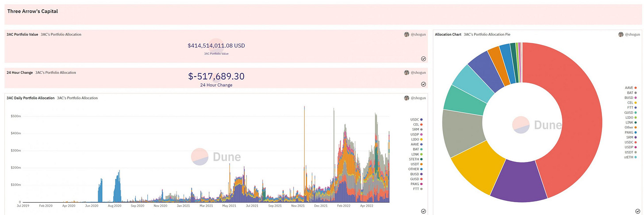Open the 3AC Portfolio Value panel title
The width and height of the screenshot is (644, 215).
coord(22,34)
